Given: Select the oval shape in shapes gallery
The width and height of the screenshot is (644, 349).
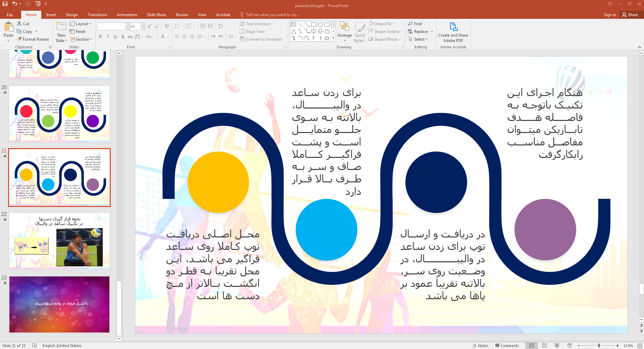Looking at the screenshot, I should 320,25.
